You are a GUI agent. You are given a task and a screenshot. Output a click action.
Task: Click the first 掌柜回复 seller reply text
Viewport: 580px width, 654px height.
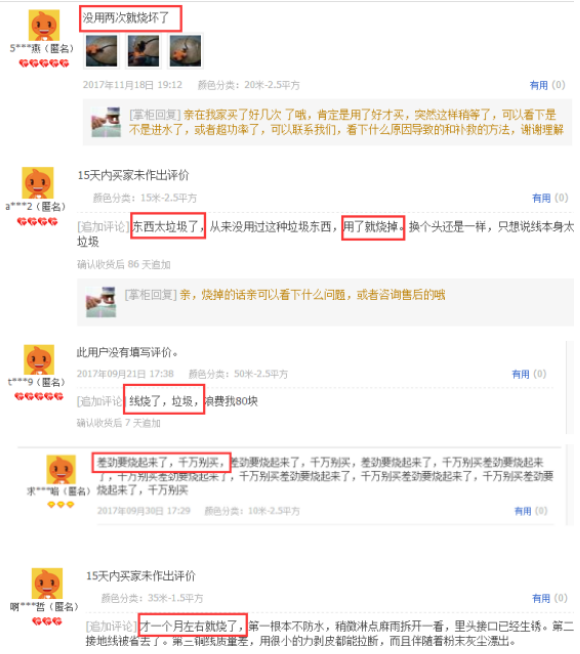tap(347, 122)
